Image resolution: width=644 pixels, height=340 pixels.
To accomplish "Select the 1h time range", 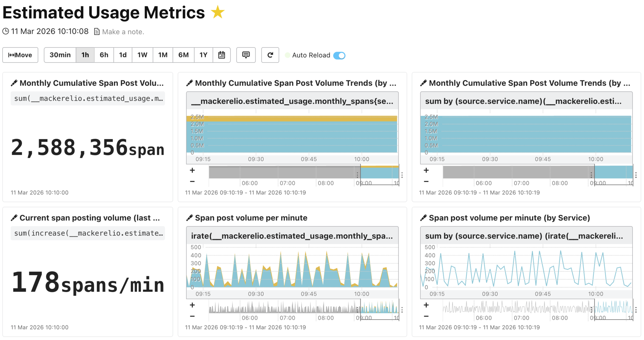I will coord(85,55).
